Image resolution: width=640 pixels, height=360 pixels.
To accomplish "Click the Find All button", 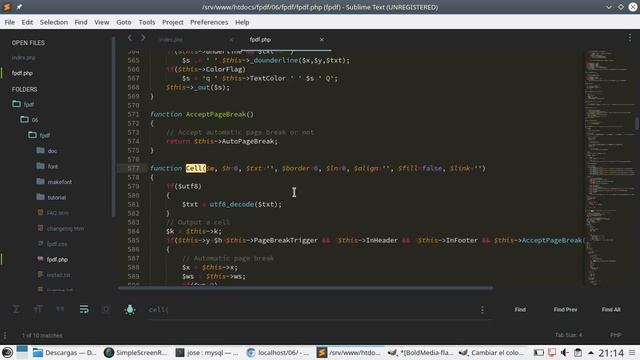I will coord(611,310).
